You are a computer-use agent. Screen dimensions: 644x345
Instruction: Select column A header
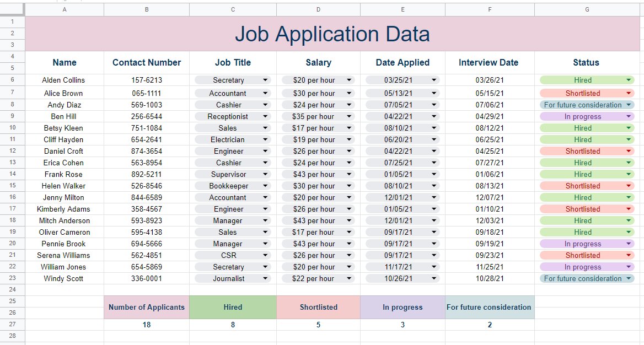pos(65,9)
